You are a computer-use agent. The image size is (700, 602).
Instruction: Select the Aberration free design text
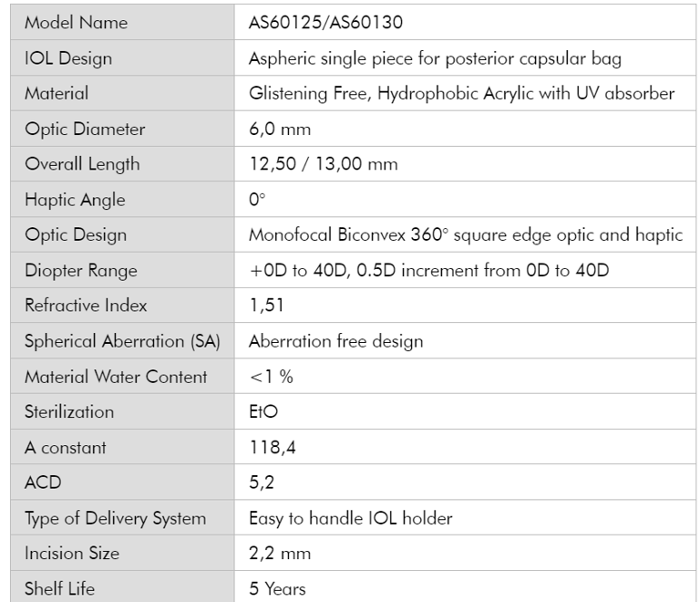(335, 341)
